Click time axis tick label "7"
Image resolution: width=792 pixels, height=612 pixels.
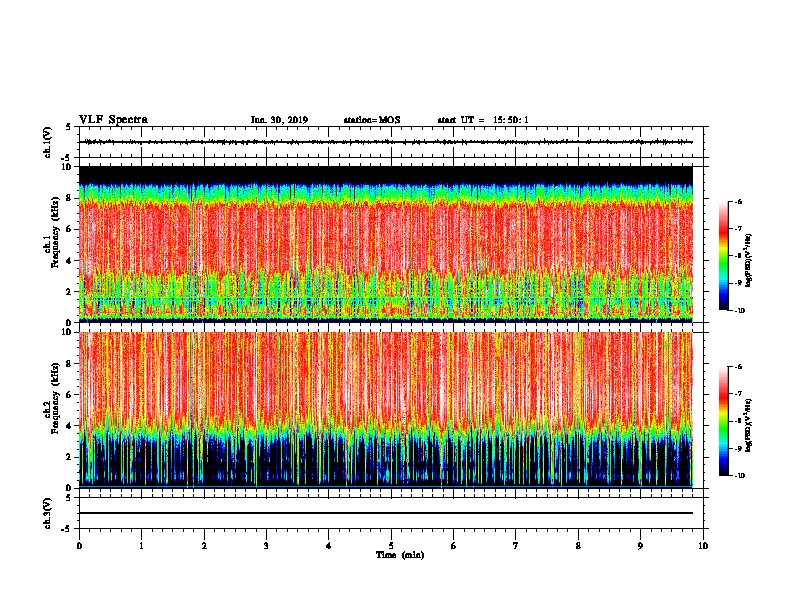click(x=516, y=546)
